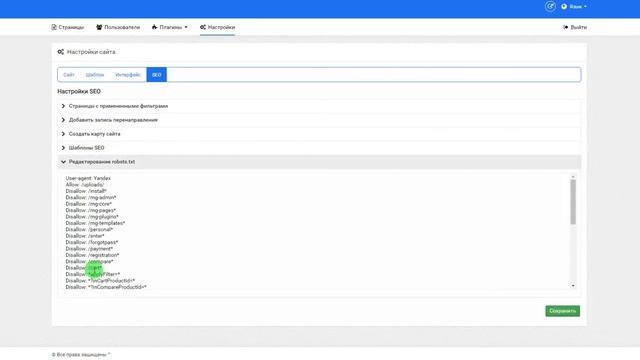Click the 'Disallow: /payment*' line
Image resolution: width=640 pixels, height=360 pixels.
click(x=89, y=249)
